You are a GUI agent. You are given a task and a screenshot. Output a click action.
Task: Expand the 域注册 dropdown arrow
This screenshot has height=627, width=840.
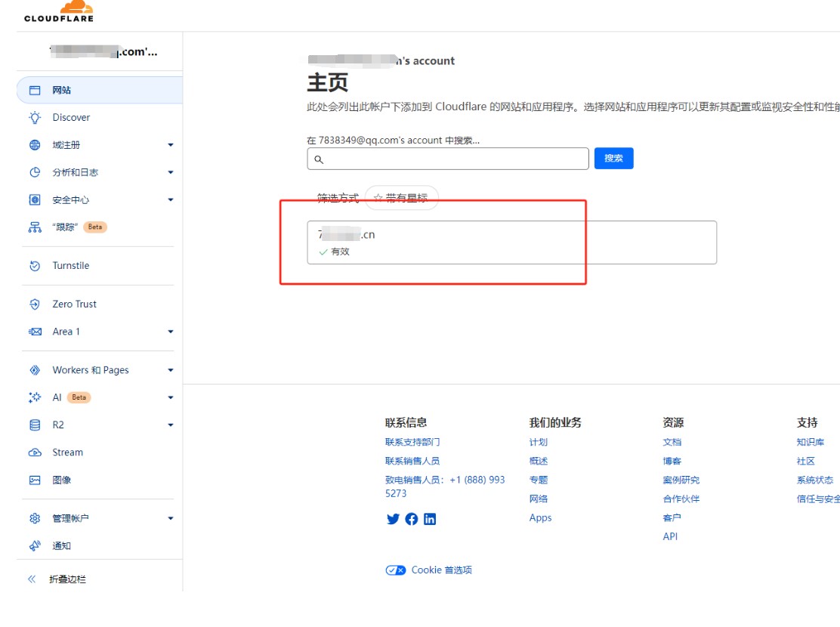click(171, 145)
